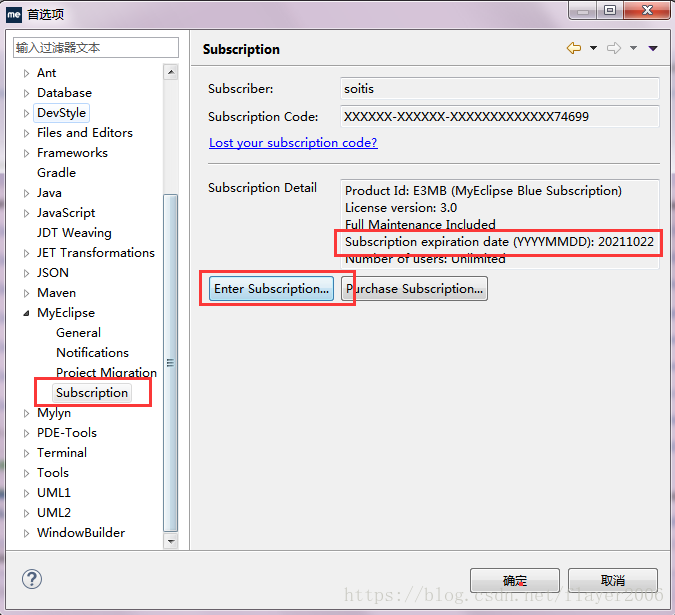Expand the JSON tree node

point(26,273)
